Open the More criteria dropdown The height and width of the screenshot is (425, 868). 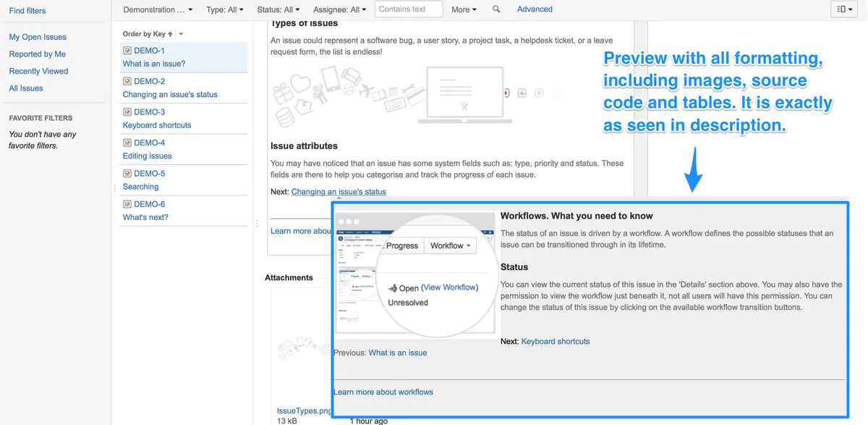tap(464, 9)
